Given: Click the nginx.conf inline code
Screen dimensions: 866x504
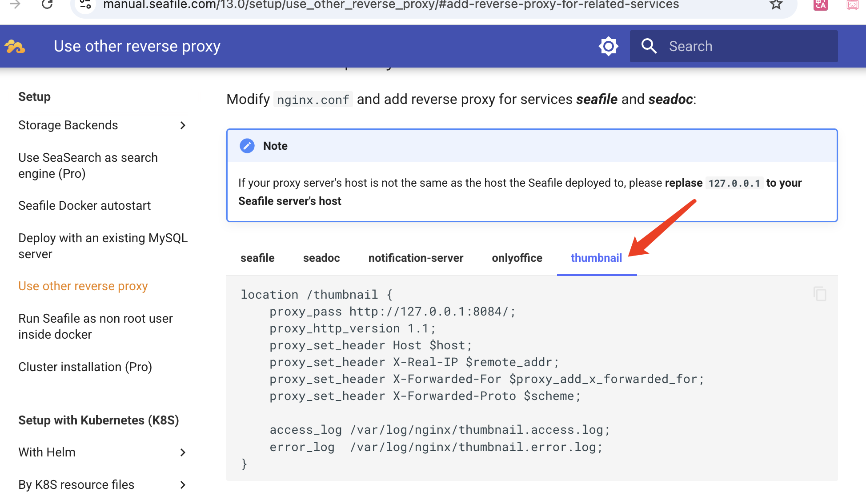Looking at the screenshot, I should [x=313, y=100].
